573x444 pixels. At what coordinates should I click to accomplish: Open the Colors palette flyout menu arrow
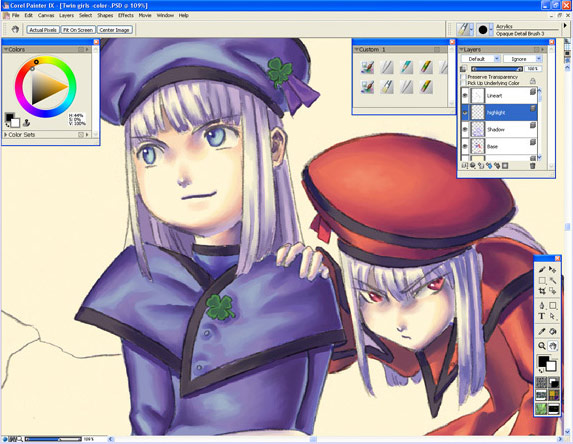87,49
